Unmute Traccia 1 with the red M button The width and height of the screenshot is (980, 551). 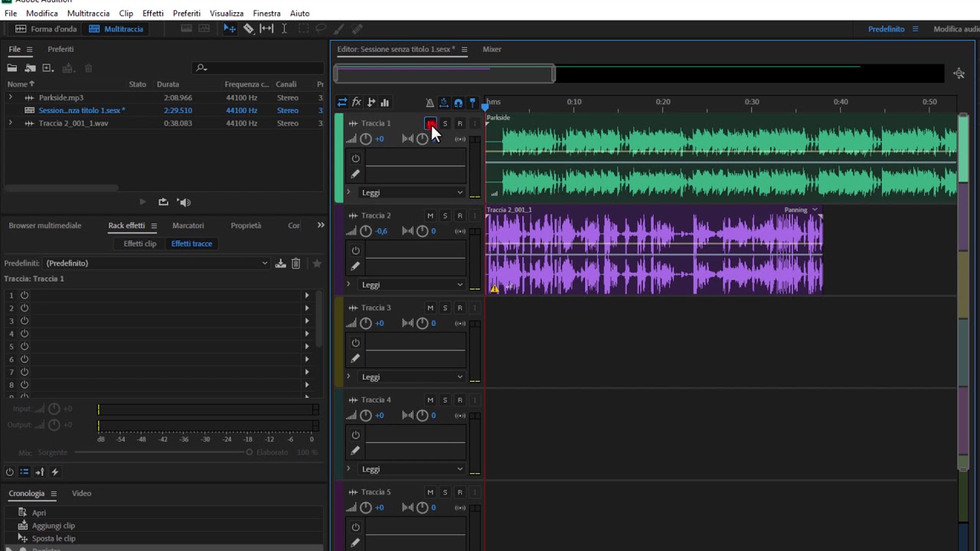pyautogui.click(x=430, y=123)
